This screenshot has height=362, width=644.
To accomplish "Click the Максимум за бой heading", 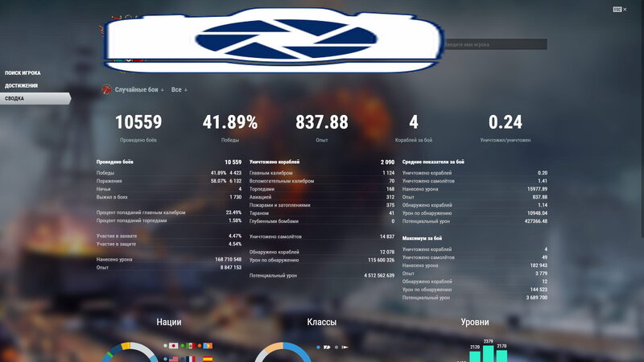I will click(422, 238).
